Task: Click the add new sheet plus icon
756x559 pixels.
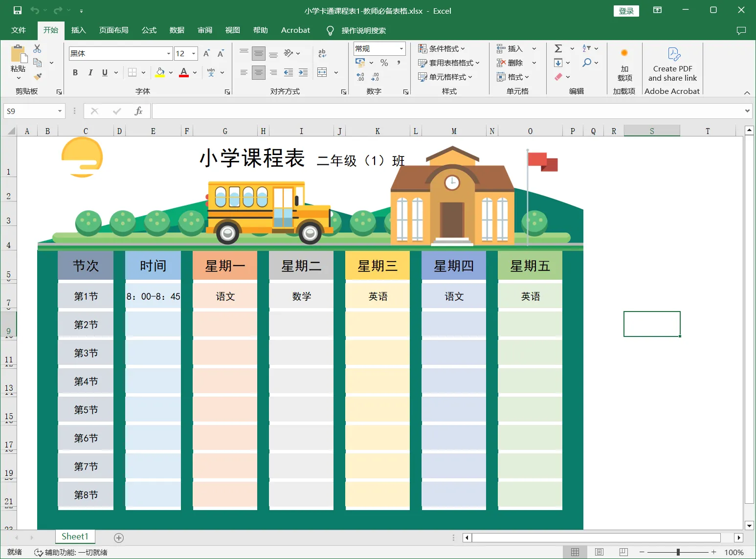Action: pyautogui.click(x=119, y=537)
